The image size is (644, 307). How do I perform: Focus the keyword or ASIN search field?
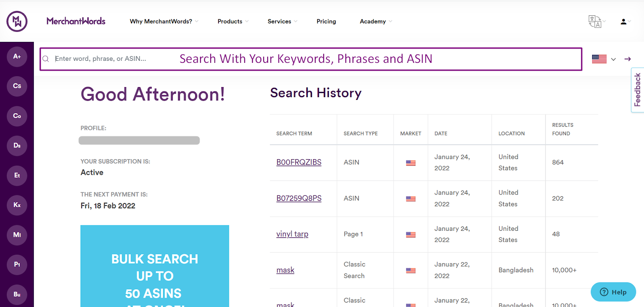[311, 59]
